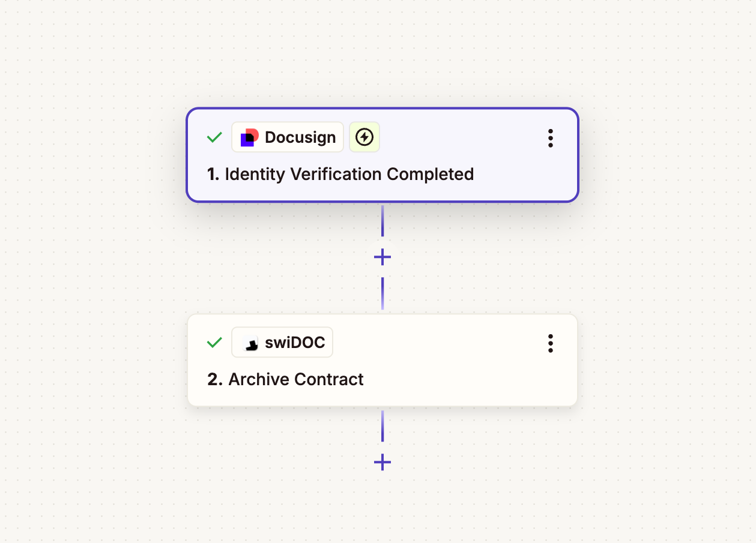Click the Archive Contract step title
Image resolution: width=756 pixels, height=543 pixels.
point(295,380)
